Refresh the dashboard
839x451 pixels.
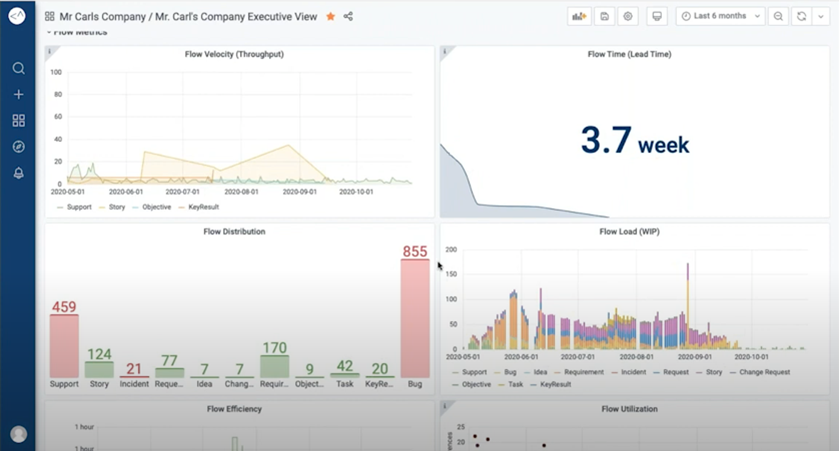802,16
